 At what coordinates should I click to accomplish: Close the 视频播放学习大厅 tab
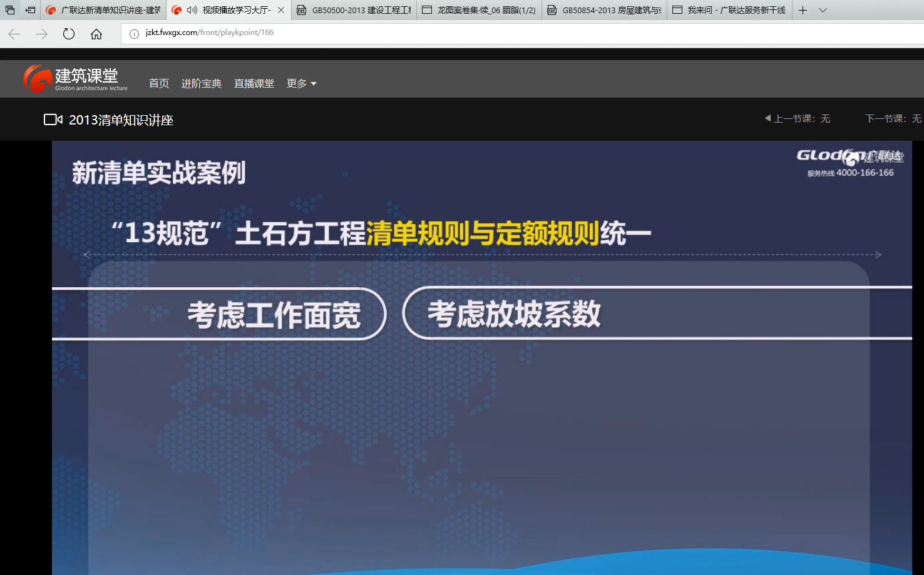click(x=281, y=10)
